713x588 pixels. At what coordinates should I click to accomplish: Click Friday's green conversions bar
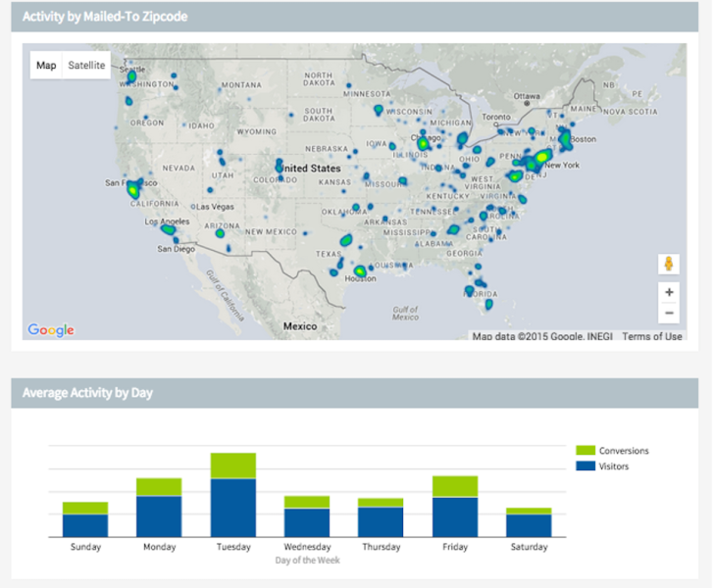coord(455,487)
